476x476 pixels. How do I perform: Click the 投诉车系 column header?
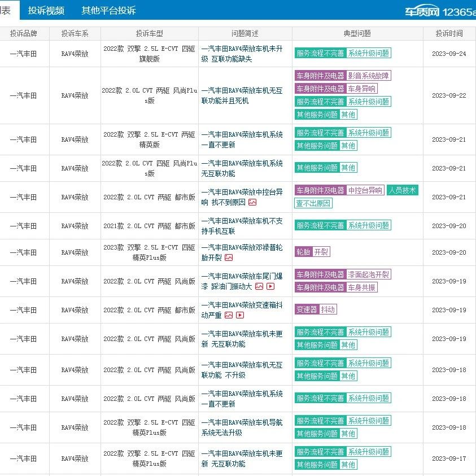pos(75,33)
